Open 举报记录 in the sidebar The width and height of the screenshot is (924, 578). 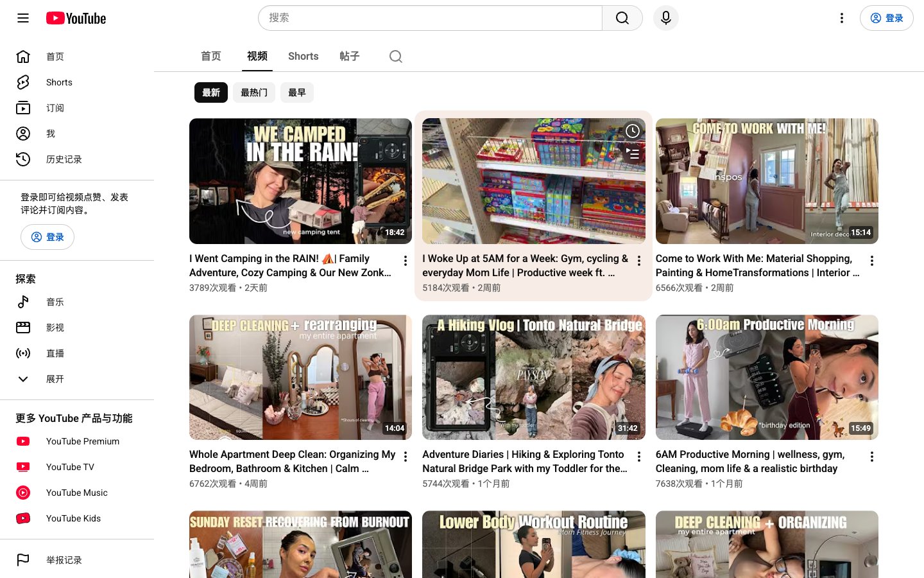[77, 560]
